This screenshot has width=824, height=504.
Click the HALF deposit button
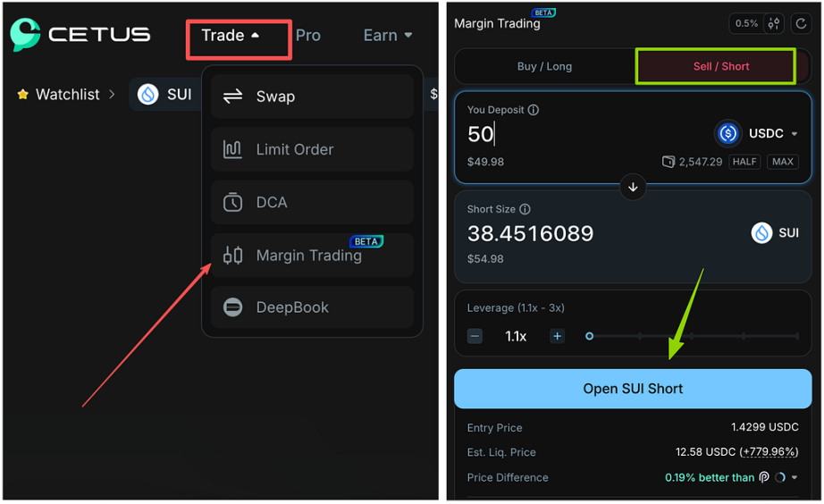coord(744,162)
